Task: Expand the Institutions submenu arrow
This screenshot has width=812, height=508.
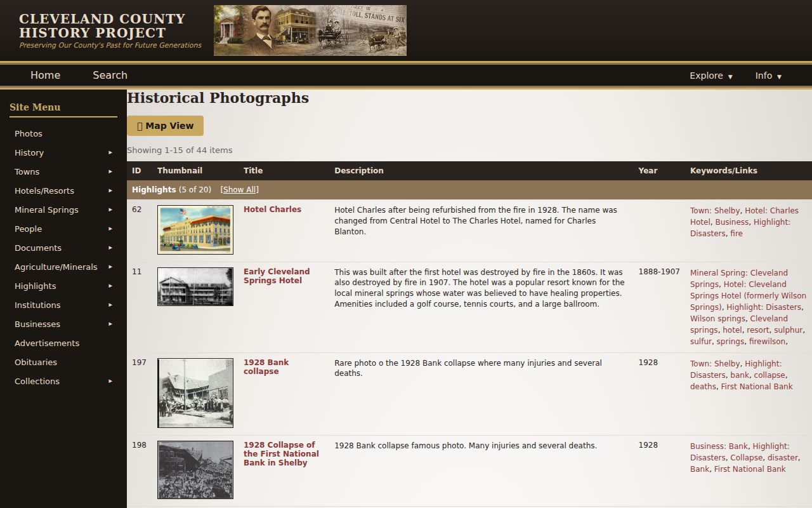Action: (110, 305)
